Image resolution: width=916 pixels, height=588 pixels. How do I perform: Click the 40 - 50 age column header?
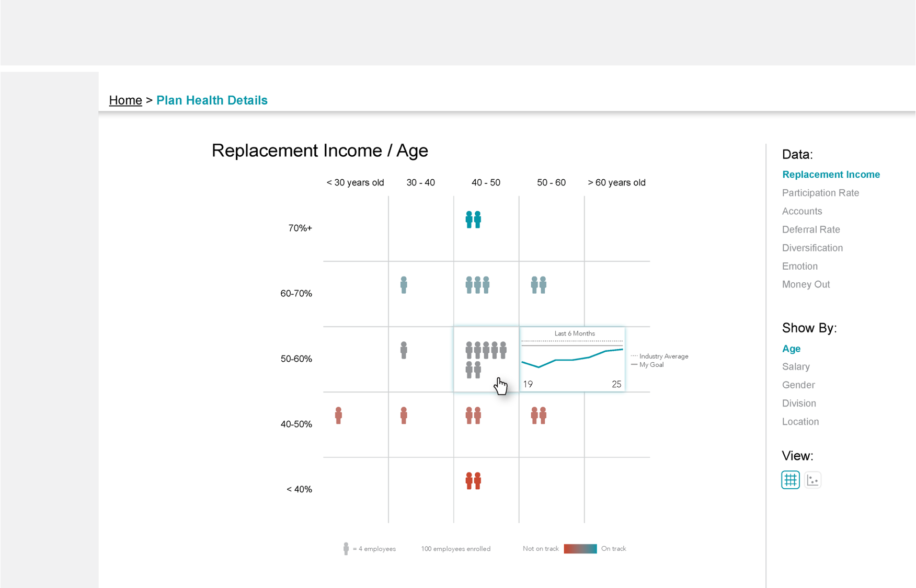[x=486, y=182]
